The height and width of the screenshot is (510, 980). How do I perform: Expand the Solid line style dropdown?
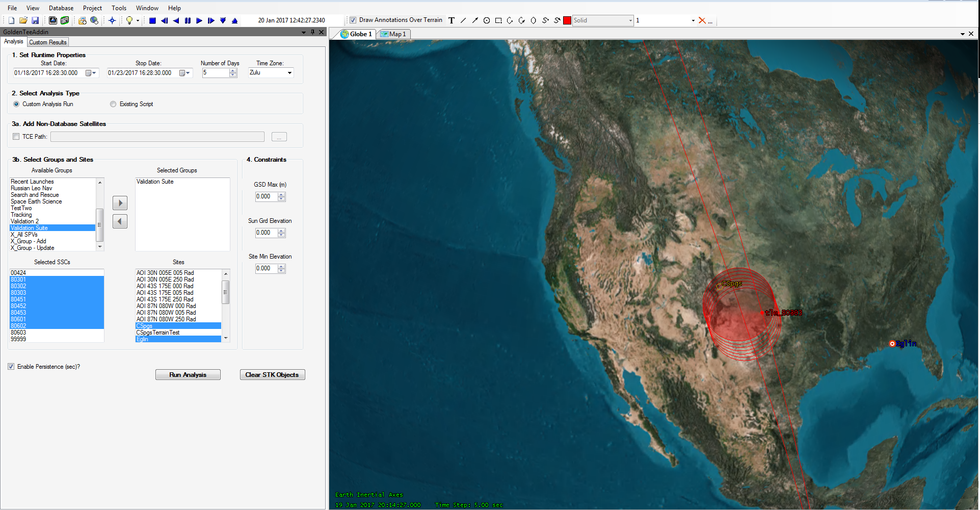click(630, 20)
